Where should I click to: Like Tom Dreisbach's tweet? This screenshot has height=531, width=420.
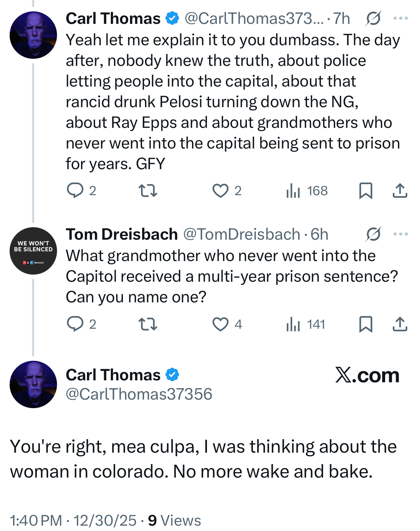(220, 324)
